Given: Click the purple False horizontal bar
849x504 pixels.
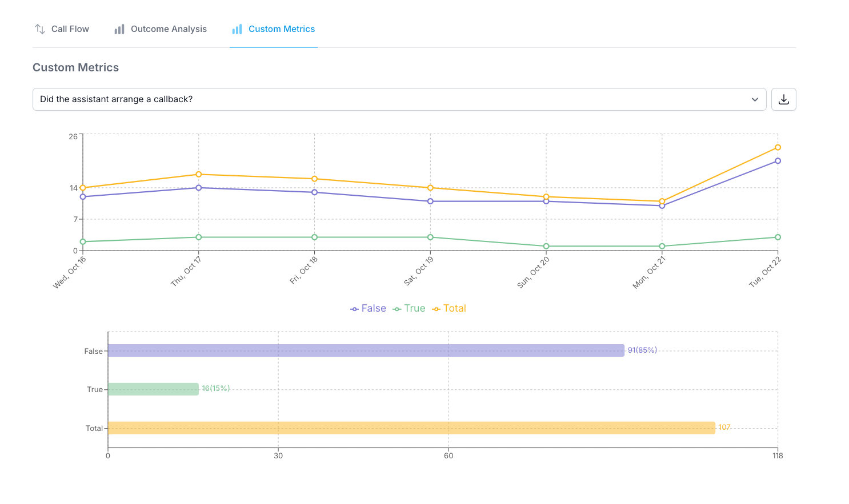Looking at the screenshot, I should pos(366,350).
